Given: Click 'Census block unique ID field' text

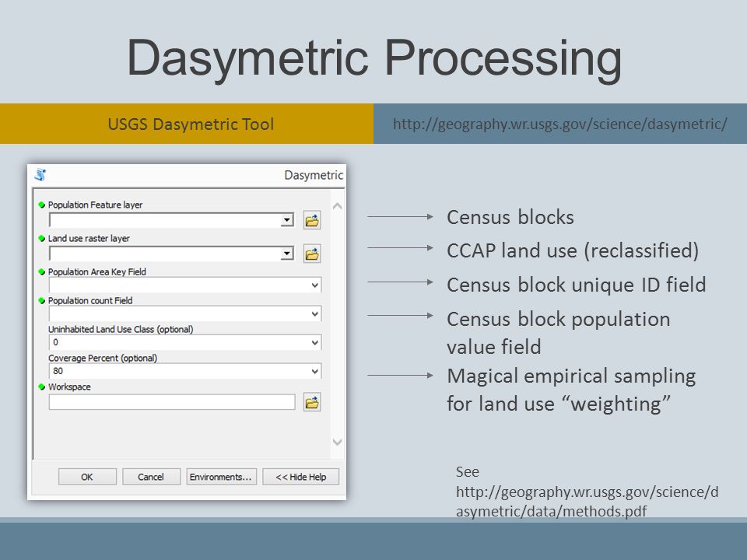Looking at the screenshot, I should coord(577,285).
